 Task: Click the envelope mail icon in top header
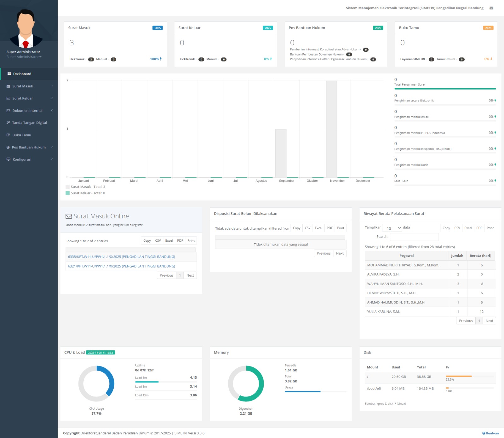[491, 8]
